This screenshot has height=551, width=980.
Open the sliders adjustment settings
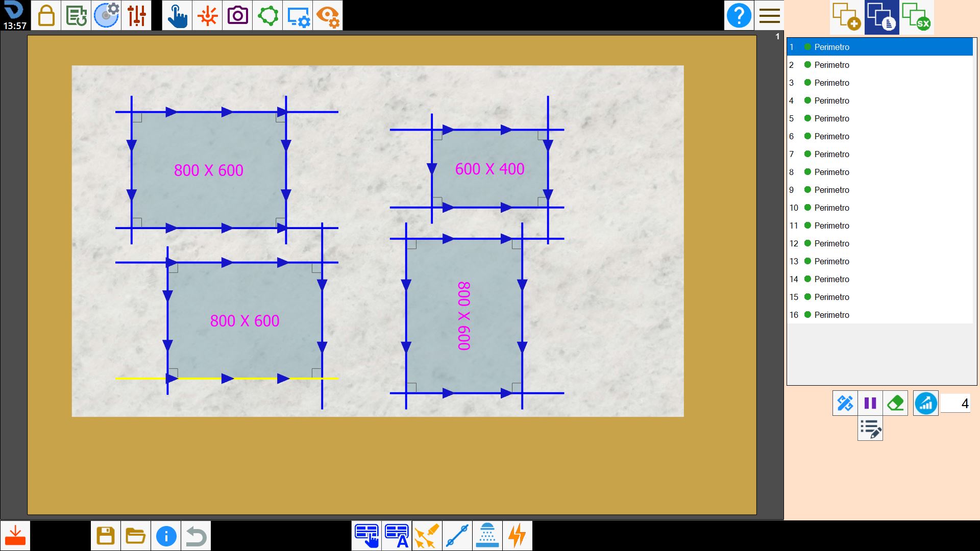[137, 15]
